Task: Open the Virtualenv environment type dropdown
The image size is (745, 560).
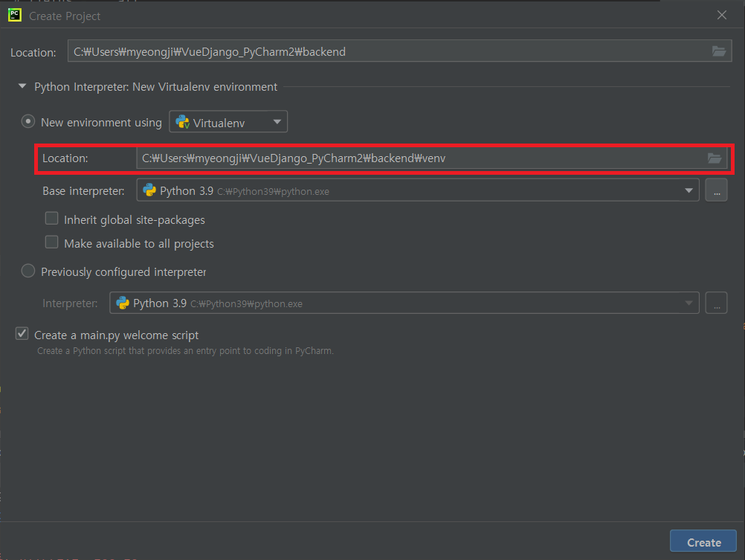Action: pyautogui.click(x=228, y=122)
